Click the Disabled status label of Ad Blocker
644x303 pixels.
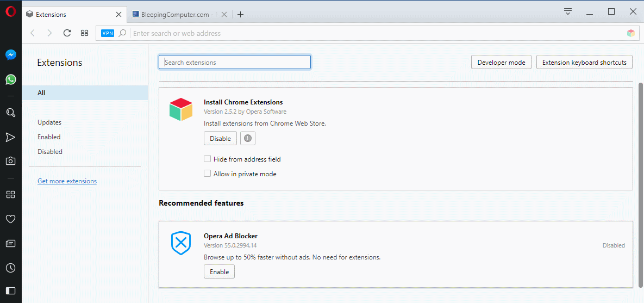coord(614,245)
